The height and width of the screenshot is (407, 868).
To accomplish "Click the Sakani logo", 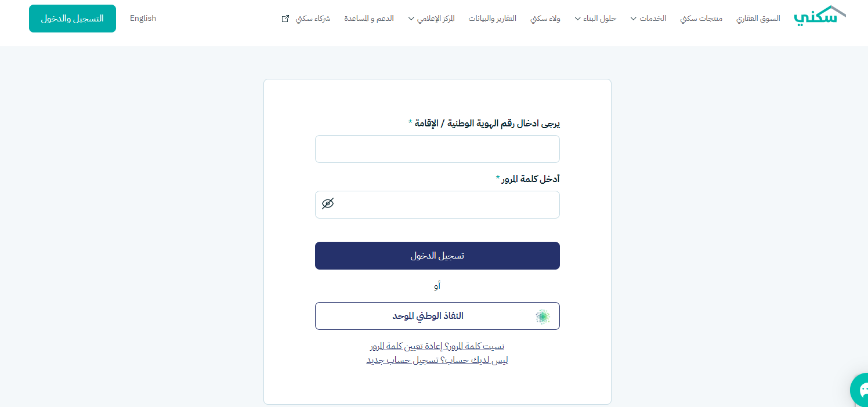I will (x=820, y=16).
